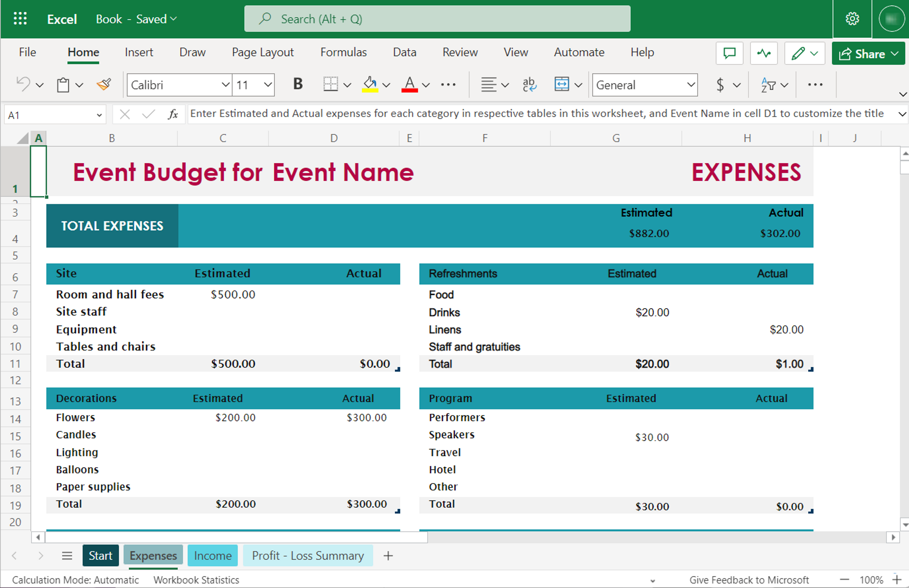Image resolution: width=909 pixels, height=588 pixels.
Task: Open the all sheets list icon
Action: [67, 556]
